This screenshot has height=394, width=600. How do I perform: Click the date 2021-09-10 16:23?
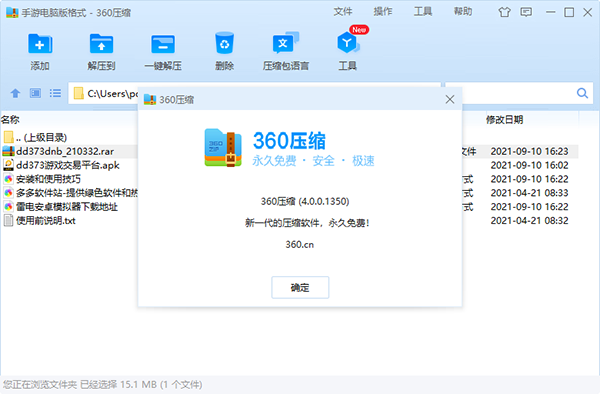(x=529, y=151)
